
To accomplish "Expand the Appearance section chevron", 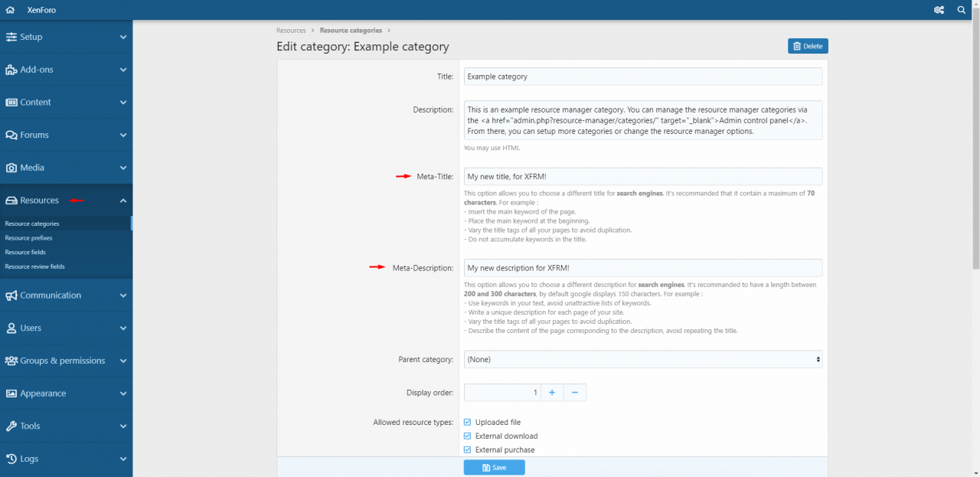I will [x=123, y=394].
